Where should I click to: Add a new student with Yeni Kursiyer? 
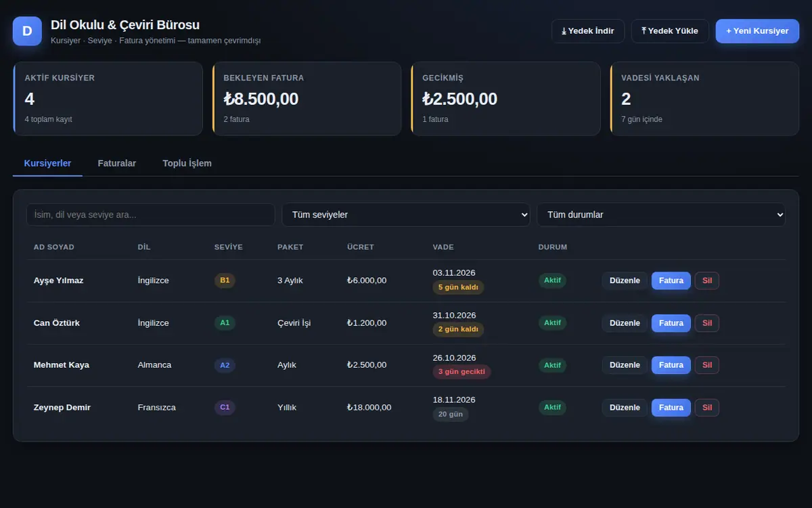[x=757, y=31]
